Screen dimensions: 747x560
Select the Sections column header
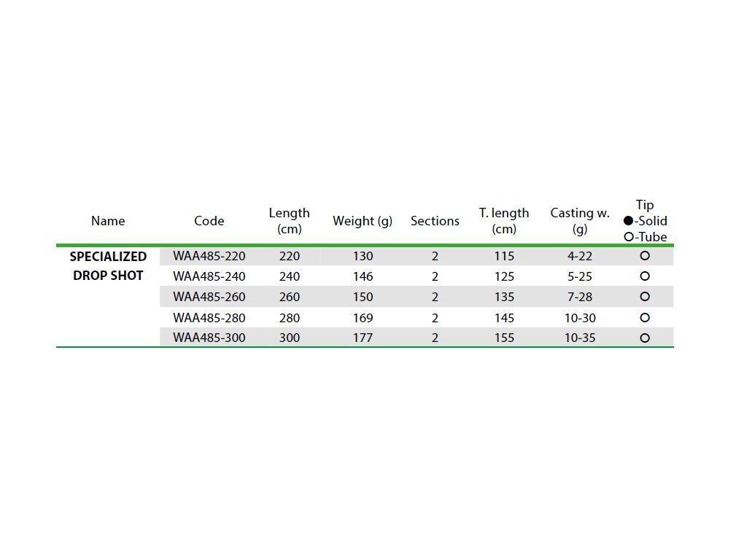[x=435, y=221]
